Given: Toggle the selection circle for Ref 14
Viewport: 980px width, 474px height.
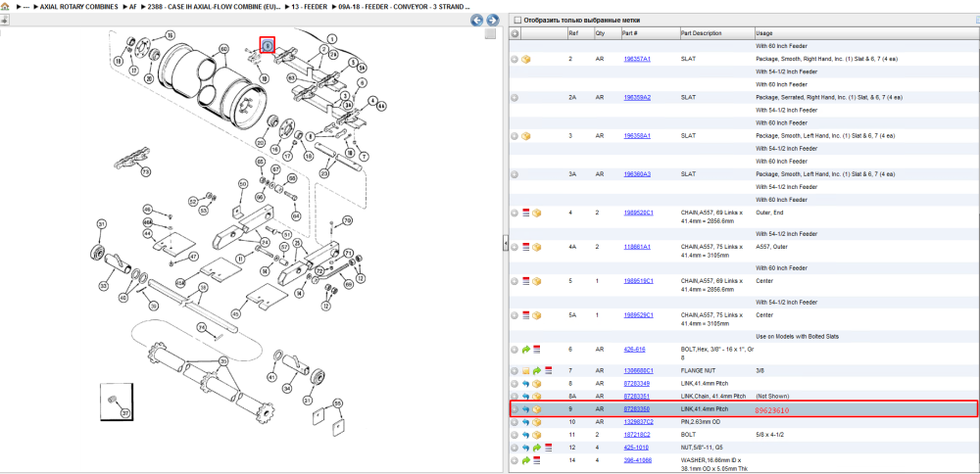Looking at the screenshot, I should tap(514, 460).
